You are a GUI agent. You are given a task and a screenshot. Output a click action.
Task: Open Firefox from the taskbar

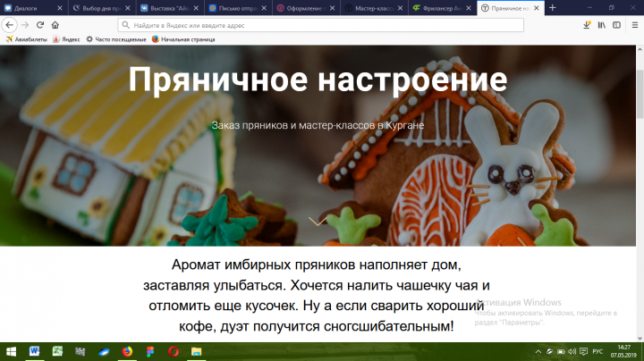coord(127,351)
